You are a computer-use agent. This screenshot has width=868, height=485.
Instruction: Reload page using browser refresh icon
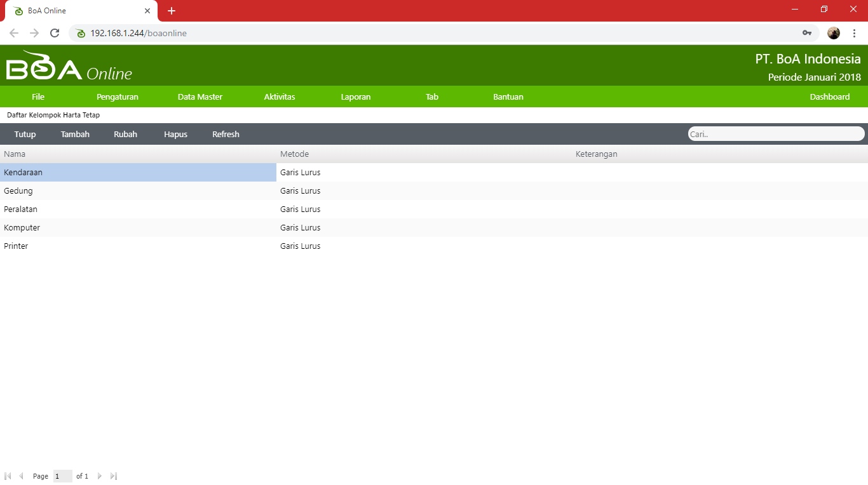[55, 33]
